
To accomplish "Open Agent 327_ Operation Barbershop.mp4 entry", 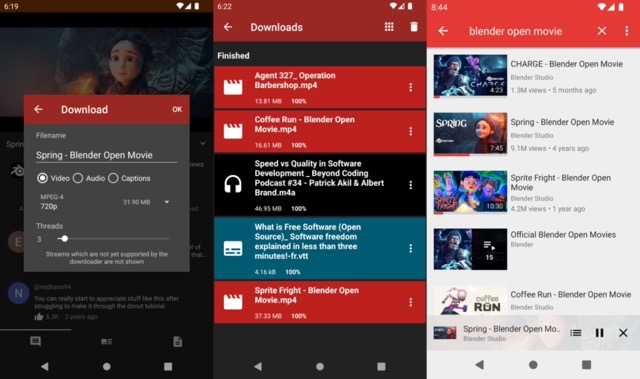I will point(320,87).
